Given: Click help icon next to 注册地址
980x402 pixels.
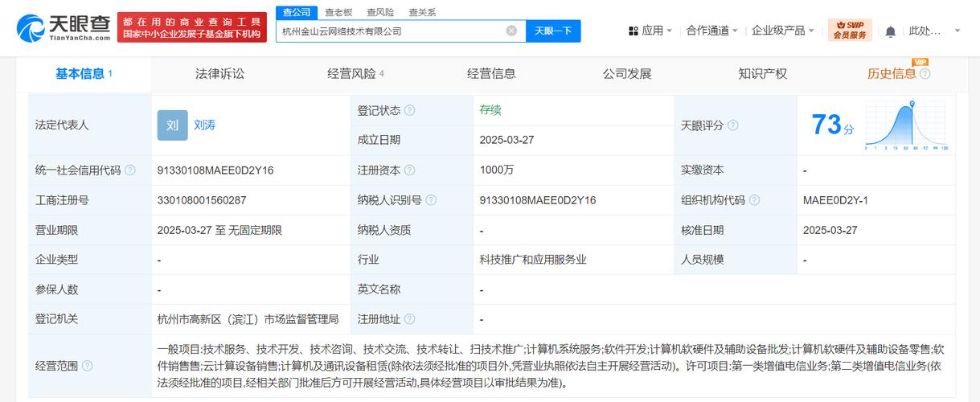Looking at the screenshot, I should [410, 319].
